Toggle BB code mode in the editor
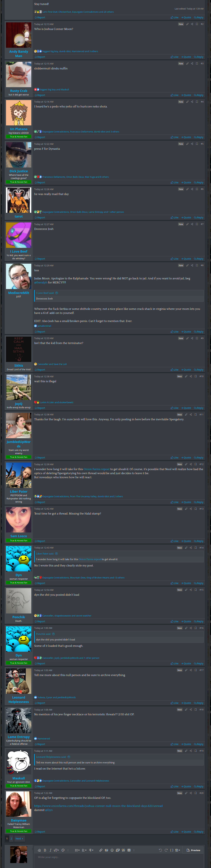The width and height of the screenshot is (211, 868). point(172,850)
